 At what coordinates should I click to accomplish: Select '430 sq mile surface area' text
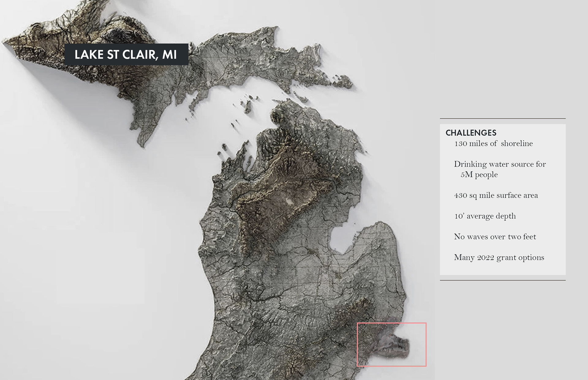[x=496, y=196]
